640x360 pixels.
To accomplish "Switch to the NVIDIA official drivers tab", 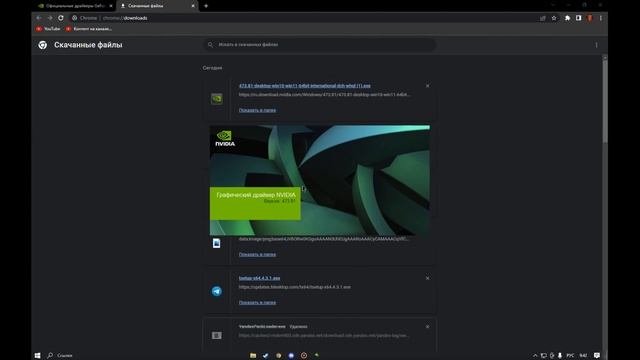I will coord(75,6).
